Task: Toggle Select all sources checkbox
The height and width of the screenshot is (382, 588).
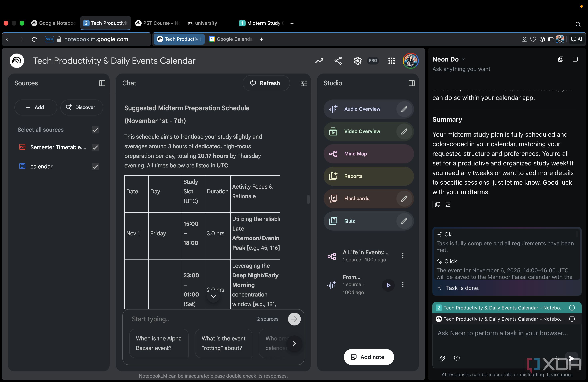Action: (95, 130)
